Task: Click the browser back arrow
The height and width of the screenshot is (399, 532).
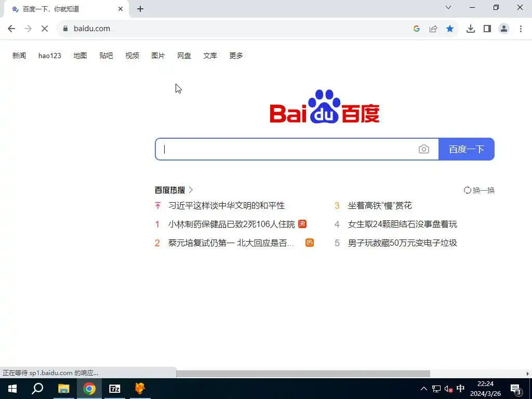Action: tap(11, 29)
